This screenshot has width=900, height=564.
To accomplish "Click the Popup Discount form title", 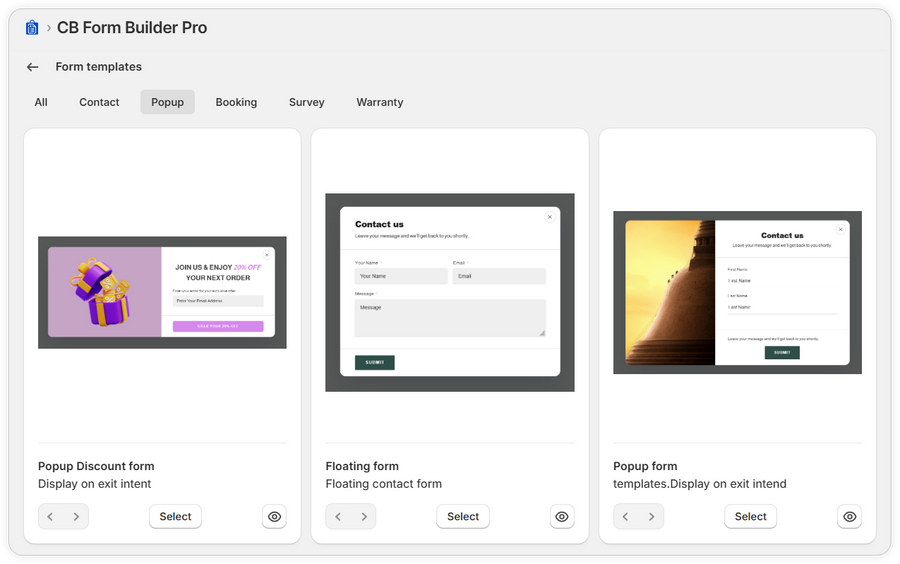I will [96, 466].
